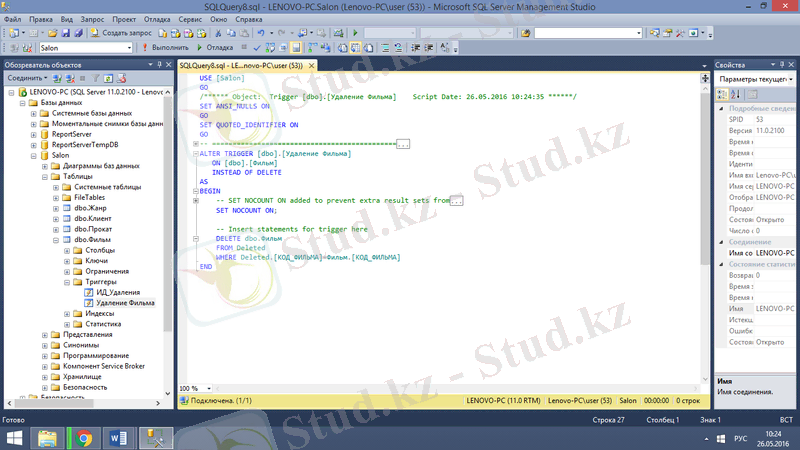Decrease indent icon in SQL toolbar
800x450 pixels.
[x=416, y=48]
